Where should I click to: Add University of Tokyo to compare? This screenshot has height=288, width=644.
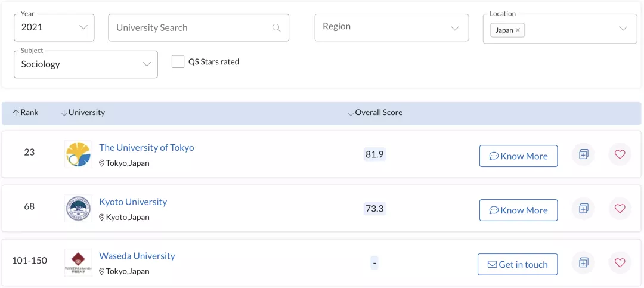coord(583,154)
